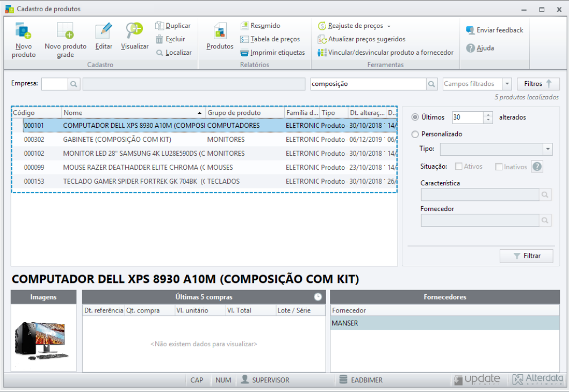Click clock icon in Últimas 5 compras header
569x392 pixels.
tap(318, 297)
